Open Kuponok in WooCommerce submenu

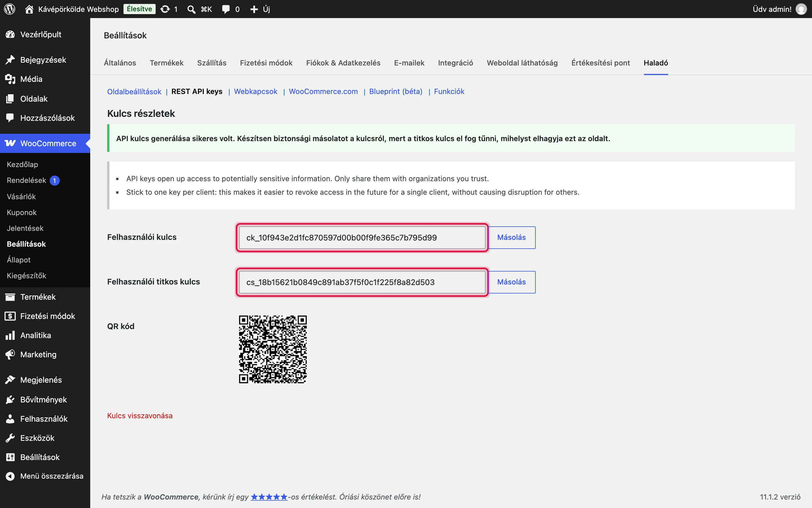22,212
